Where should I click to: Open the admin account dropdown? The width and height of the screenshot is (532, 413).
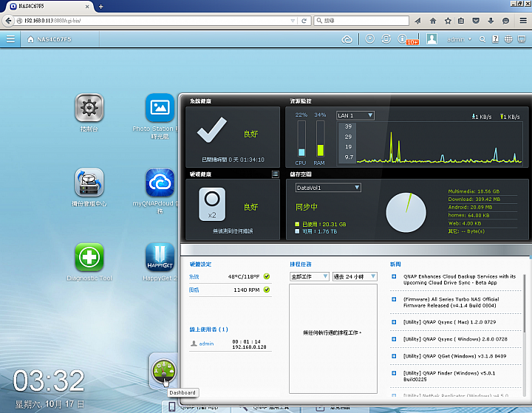pyautogui.click(x=460, y=39)
